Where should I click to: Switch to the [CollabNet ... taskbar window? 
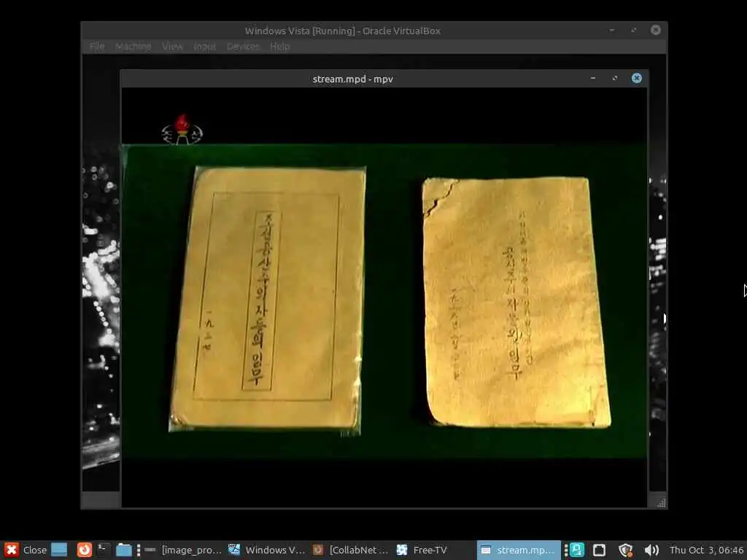point(351,550)
